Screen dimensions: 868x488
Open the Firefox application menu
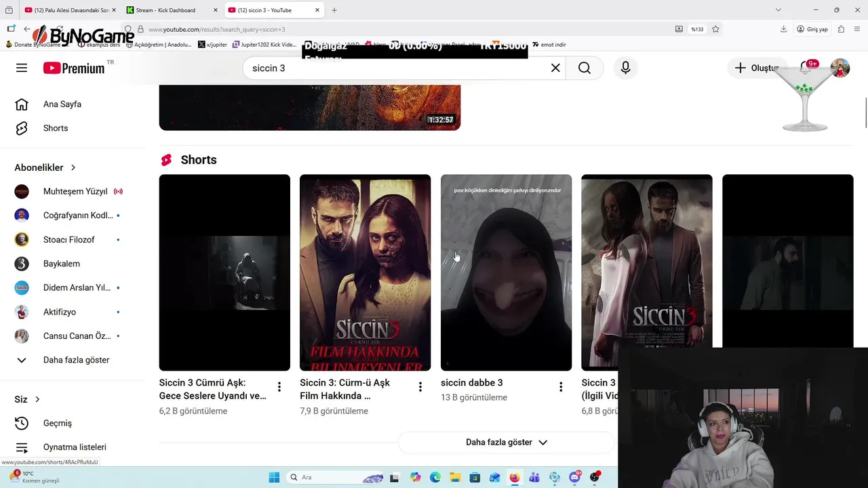click(858, 29)
